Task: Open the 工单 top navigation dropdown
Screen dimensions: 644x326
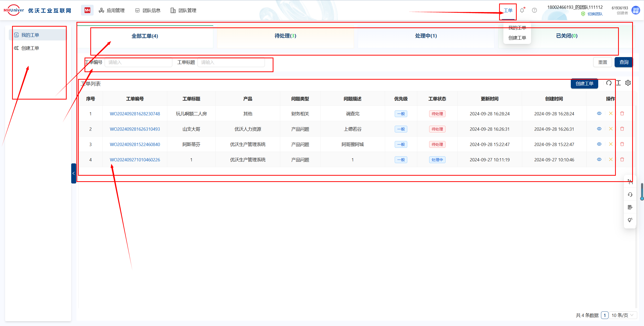Action: click(508, 11)
